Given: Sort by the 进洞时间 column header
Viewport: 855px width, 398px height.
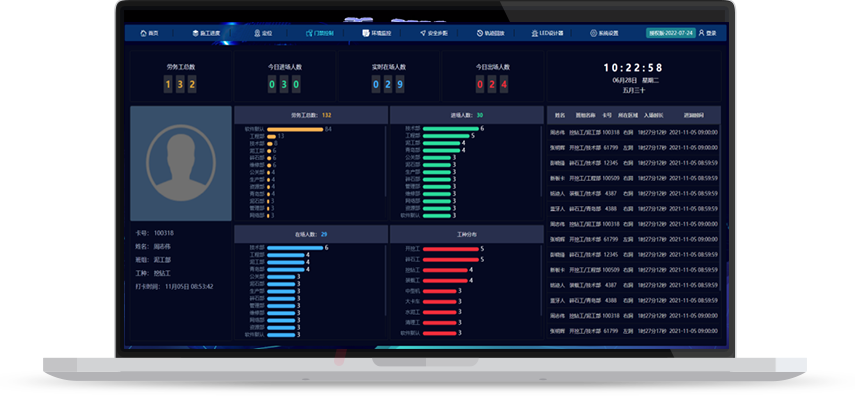Looking at the screenshot, I should click(x=694, y=116).
